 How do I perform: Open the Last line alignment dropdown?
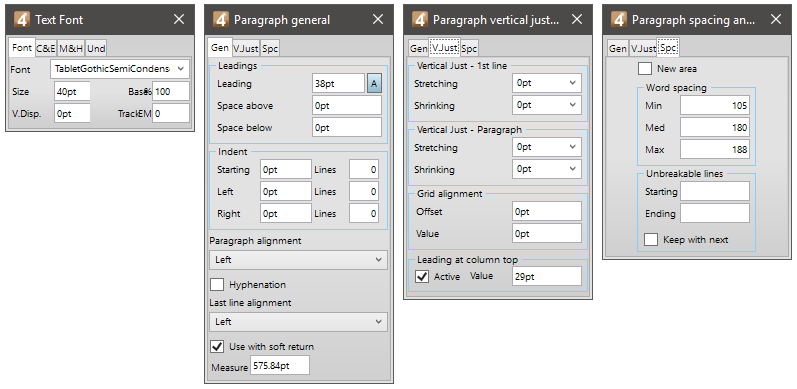click(x=298, y=322)
